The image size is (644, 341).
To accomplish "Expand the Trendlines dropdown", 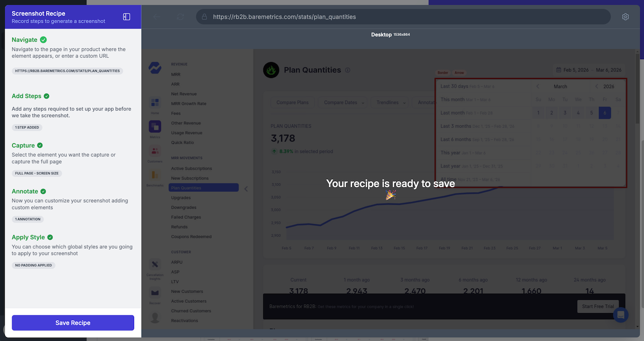I will pyautogui.click(x=391, y=103).
